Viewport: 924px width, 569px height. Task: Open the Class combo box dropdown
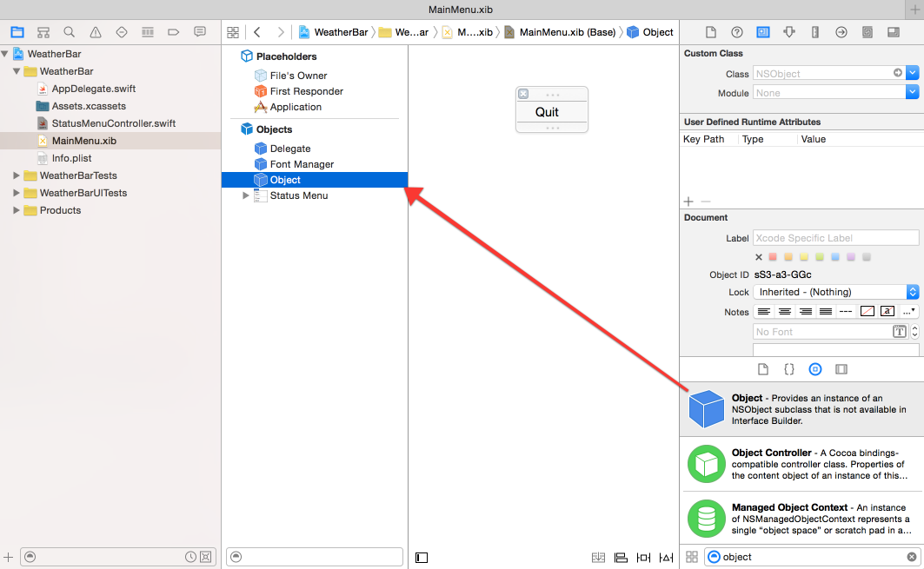[912, 73]
